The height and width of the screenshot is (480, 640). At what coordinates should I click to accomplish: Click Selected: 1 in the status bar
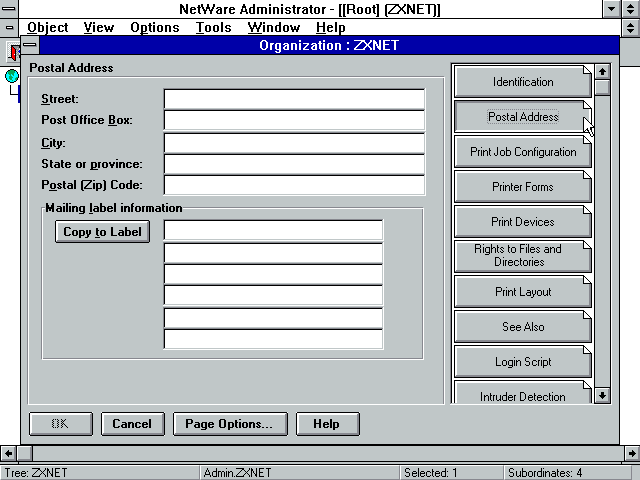(x=430, y=473)
